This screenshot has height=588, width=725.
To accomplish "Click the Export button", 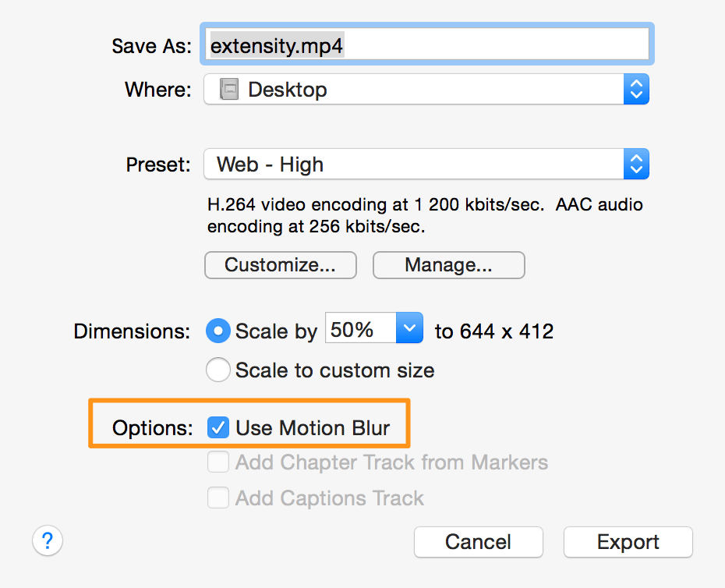I will tap(628, 542).
